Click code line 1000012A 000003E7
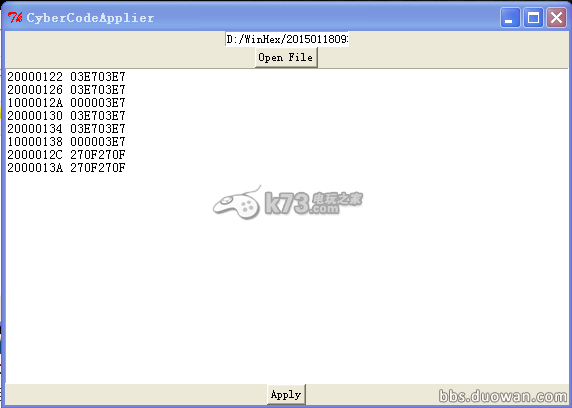The width and height of the screenshot is (572, 408). [x=66, y=103]
